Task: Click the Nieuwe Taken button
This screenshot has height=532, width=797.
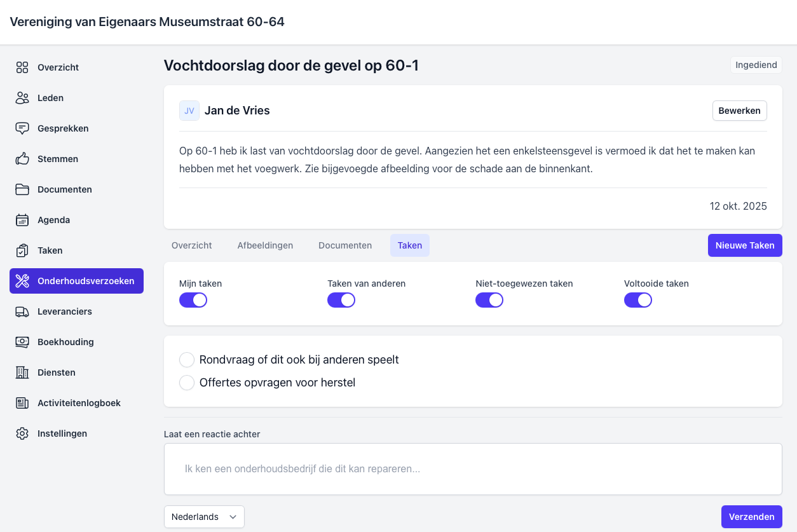Action: [x=745, y=245]
